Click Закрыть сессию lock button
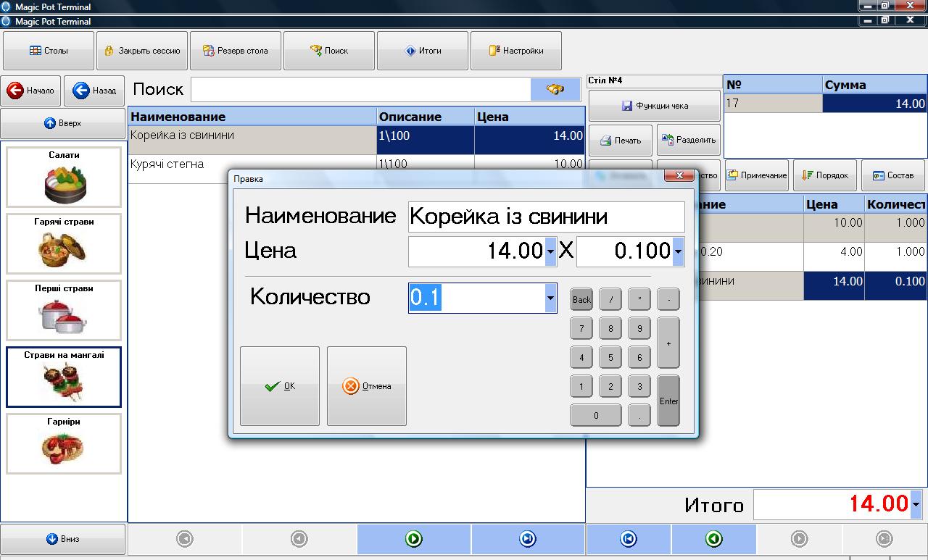Viewport: 928px width, 560px height. (x=142, y=51)
